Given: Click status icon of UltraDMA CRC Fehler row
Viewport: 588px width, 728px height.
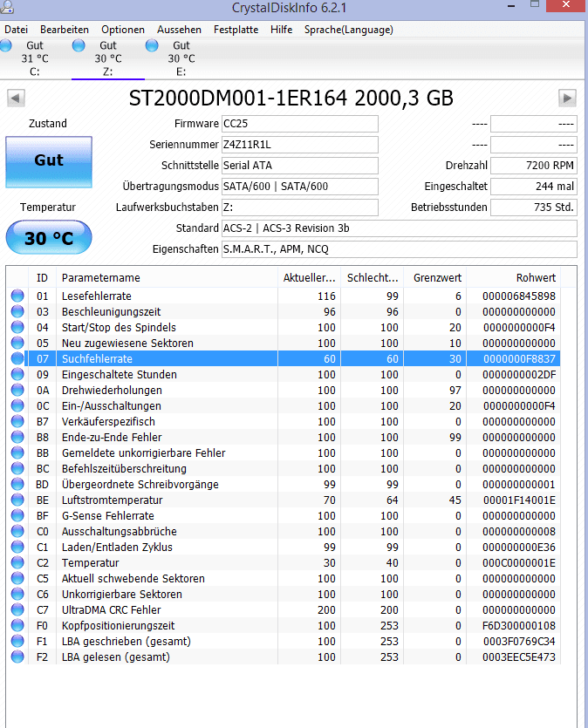Looking at the screenshot, I should tap(17, 609).
